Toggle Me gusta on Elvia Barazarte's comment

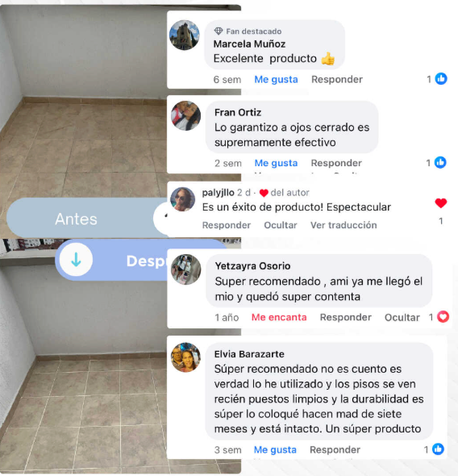[275, 449]
